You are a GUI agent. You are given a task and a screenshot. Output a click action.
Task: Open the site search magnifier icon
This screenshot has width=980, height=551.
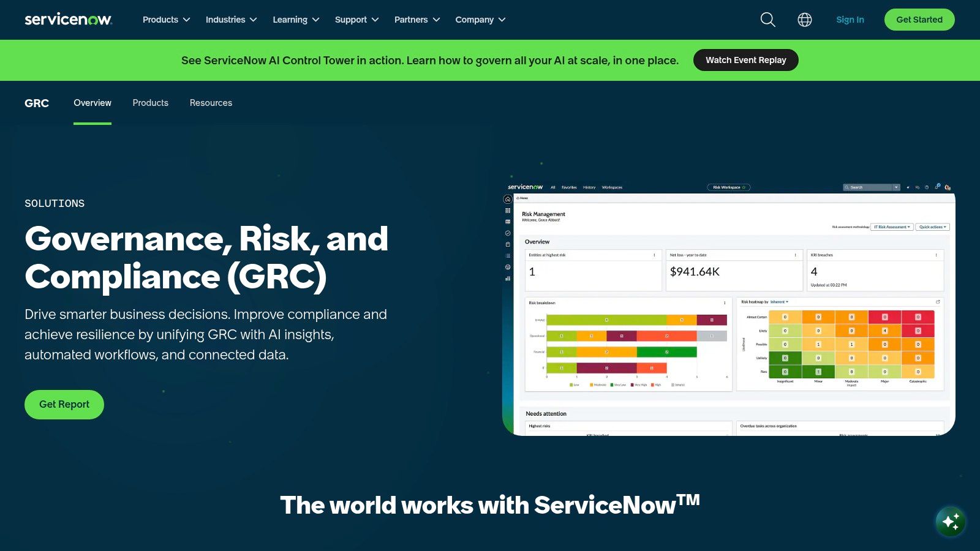767,20
